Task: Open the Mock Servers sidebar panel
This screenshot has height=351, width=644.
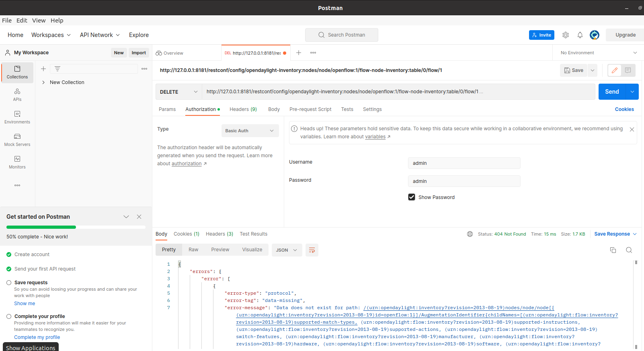Action: point(17,140)
